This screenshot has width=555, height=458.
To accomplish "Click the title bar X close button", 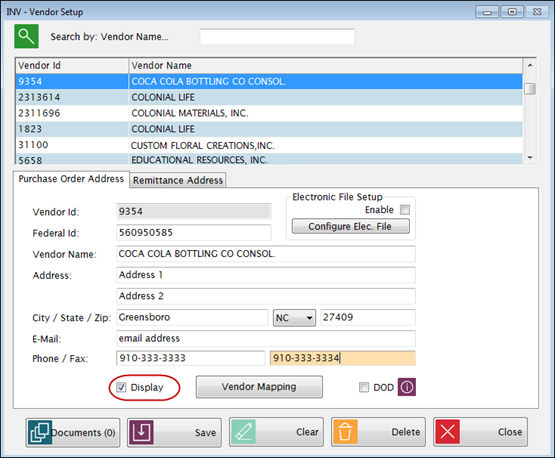I will 537,12.
